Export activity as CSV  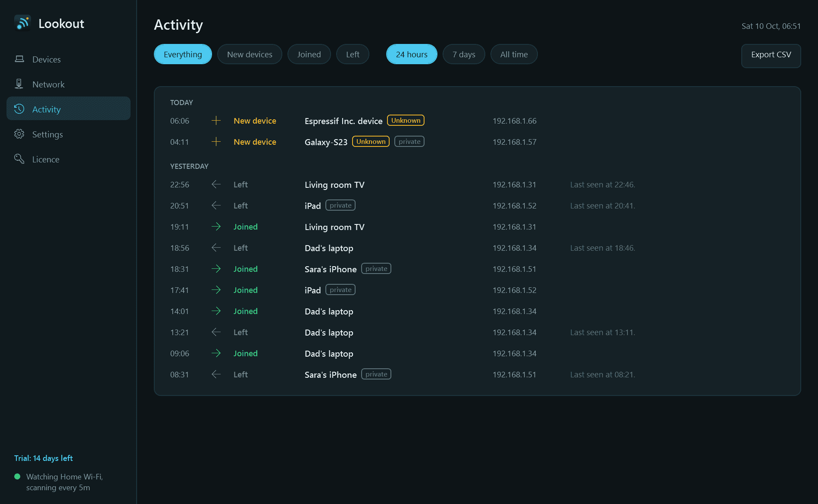point(771,56)
